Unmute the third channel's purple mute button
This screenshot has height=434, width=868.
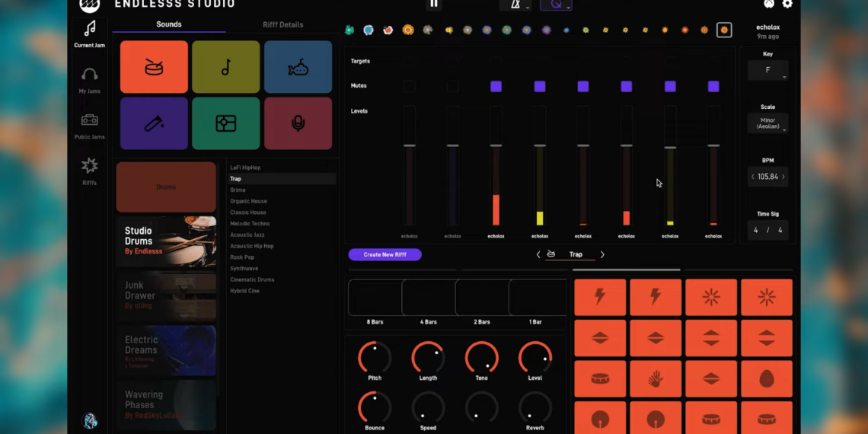[496, 87]
